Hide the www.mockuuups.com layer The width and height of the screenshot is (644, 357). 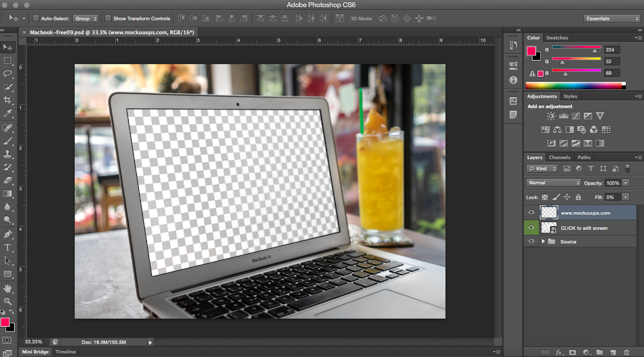pyautogui.click(x=531, y=213)
